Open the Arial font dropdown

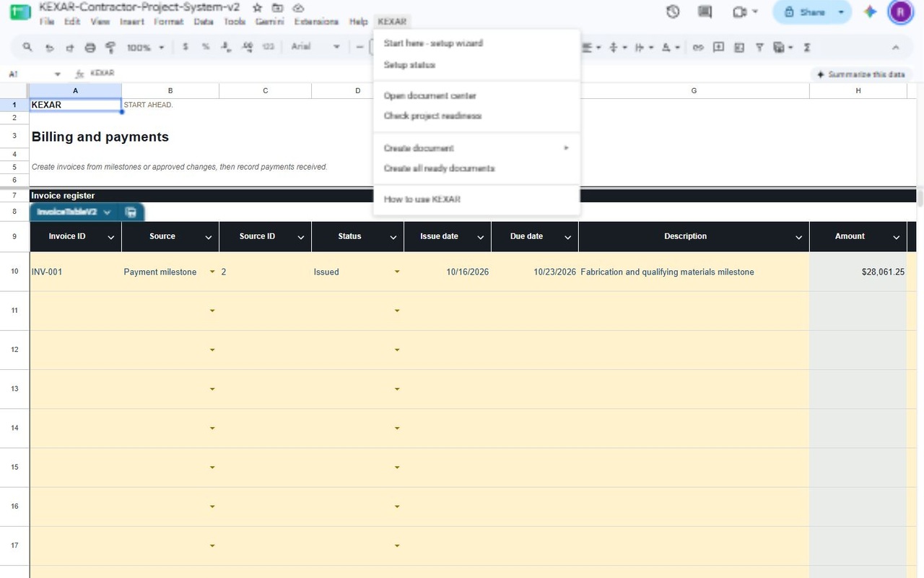[x=315, y=47]
